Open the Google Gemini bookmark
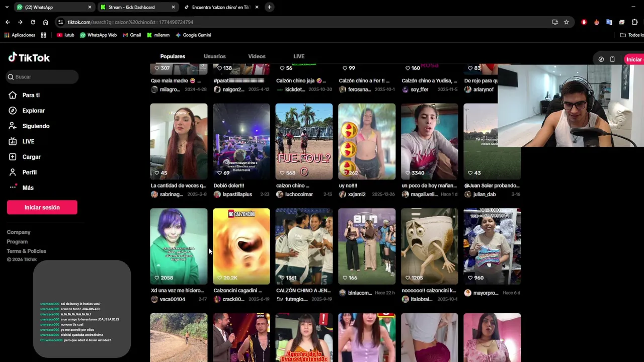The width and height of the screenshot is (644, 362). pos(193,35)
